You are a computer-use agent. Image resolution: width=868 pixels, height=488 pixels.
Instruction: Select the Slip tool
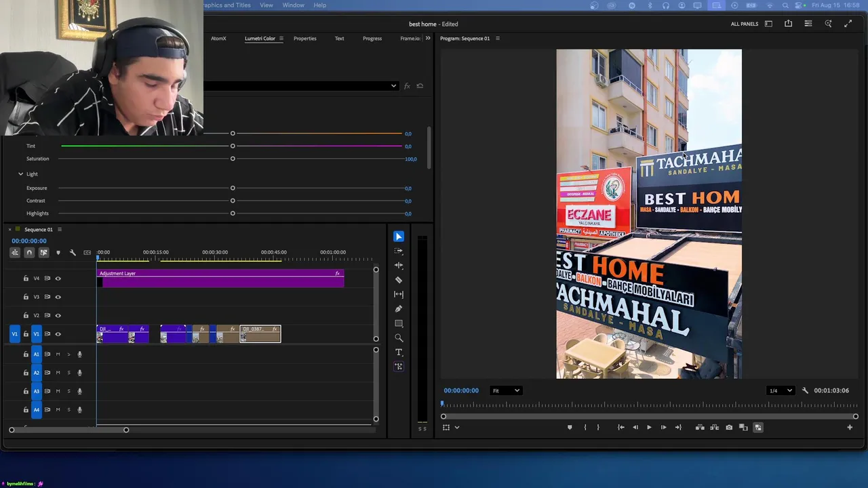coord(399,294)
